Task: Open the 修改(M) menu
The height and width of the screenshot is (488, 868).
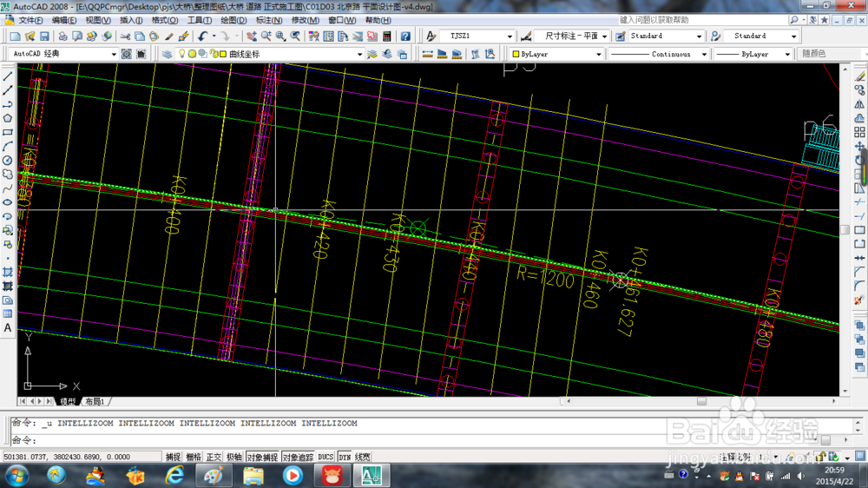Action: click(x=305, y=20)
